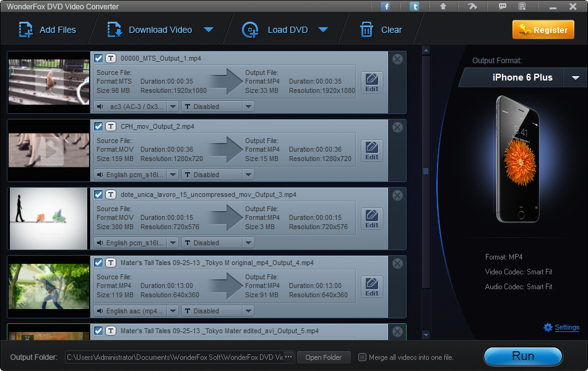Screen dimensions: 588x371
Task: Click the Settings gear icon
Action: point(548,327)
